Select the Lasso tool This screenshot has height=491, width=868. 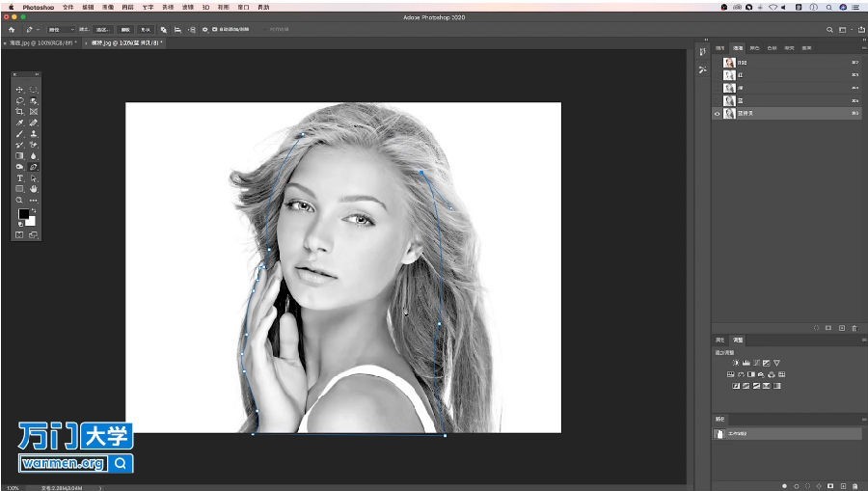pos(19,100)
